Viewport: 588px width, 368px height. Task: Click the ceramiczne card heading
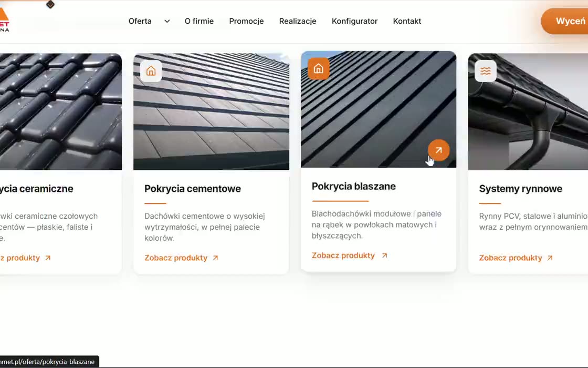click(36, 189)
